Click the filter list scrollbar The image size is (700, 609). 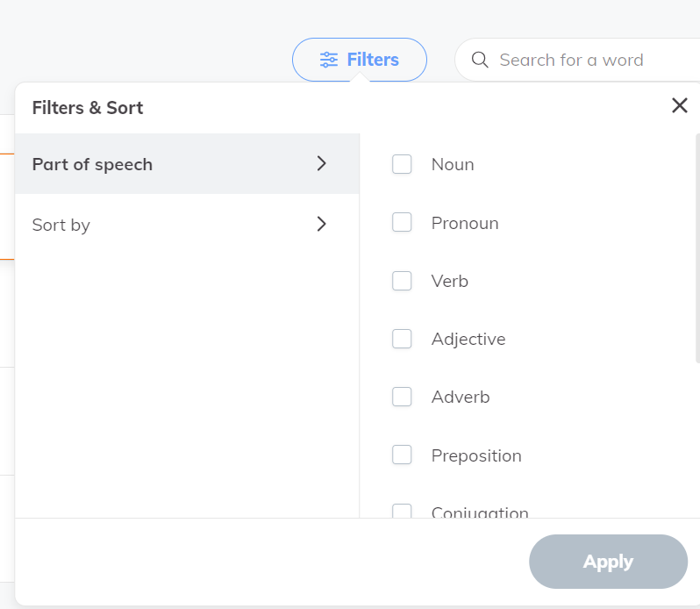click(697, 247)
